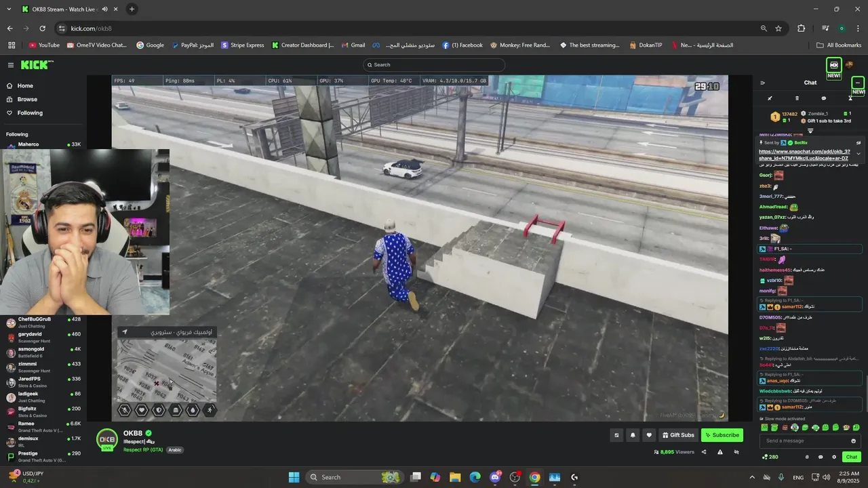Open Windows Start menu
The image size is (868, 488).
294,477
